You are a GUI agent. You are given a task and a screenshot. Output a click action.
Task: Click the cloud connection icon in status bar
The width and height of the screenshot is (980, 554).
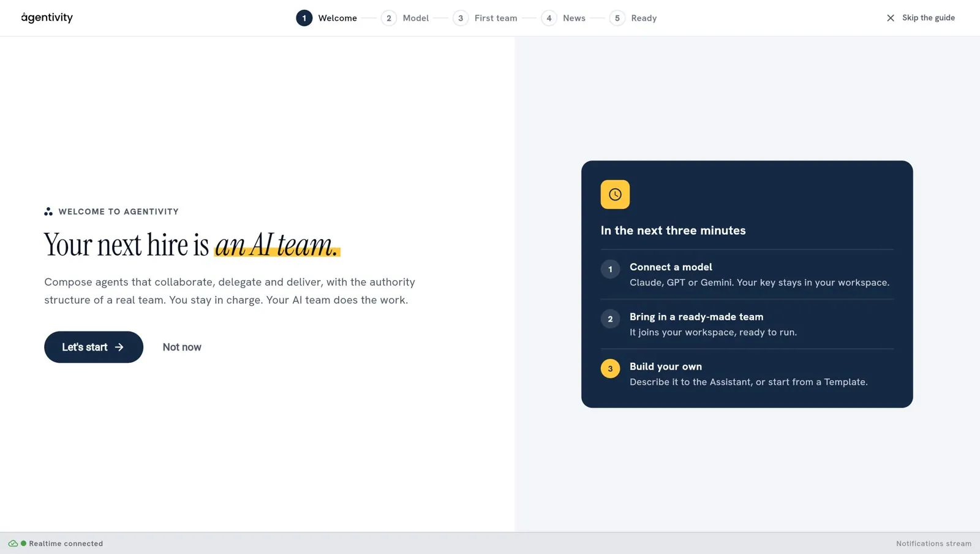tap(13, 544)
